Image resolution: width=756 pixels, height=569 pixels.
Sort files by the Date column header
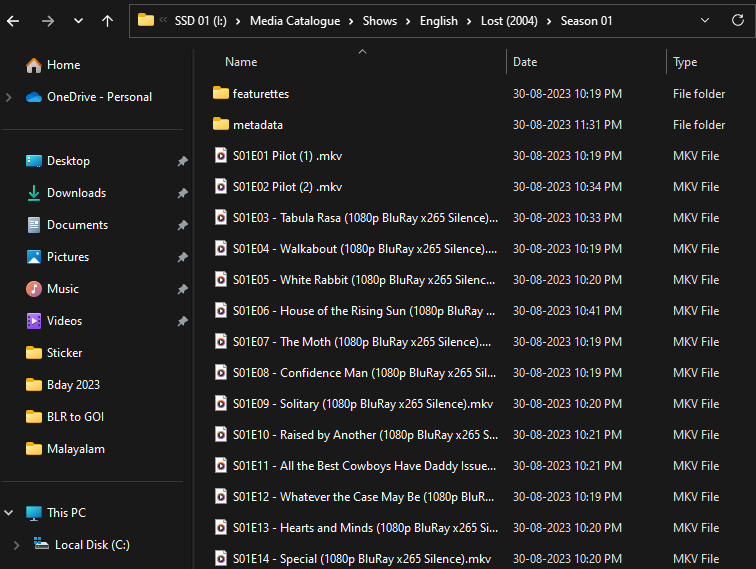(x=525, y=62)
